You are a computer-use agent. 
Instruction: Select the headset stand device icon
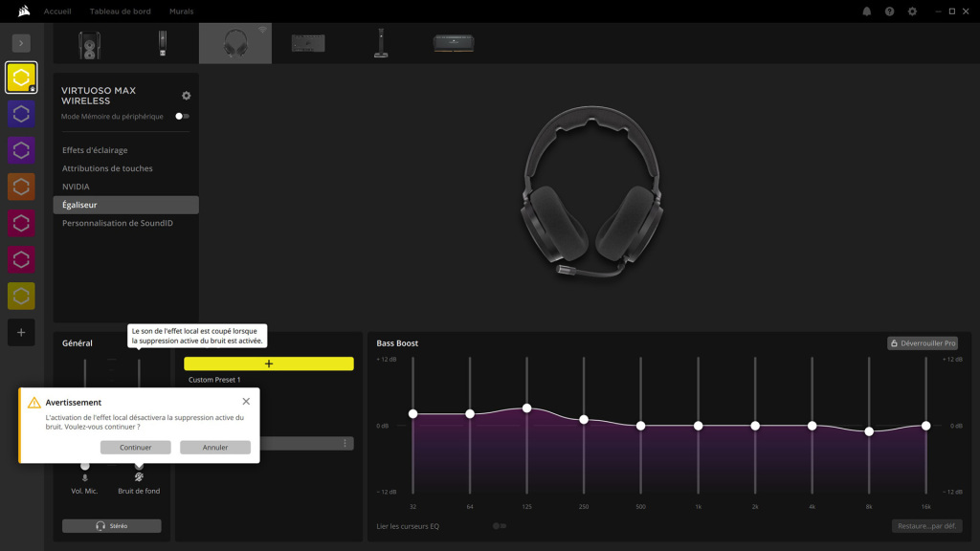click(x=381, y=43)
